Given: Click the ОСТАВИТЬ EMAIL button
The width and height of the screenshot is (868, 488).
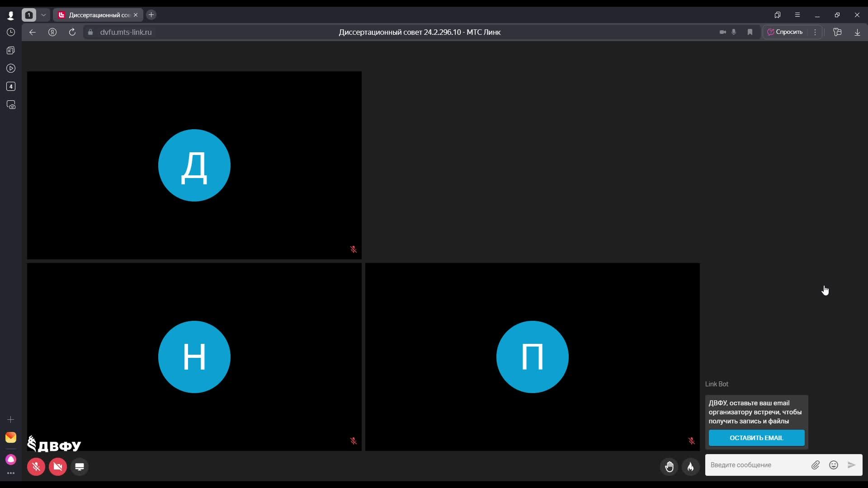Looking at the screenshot, I should (756, 438).
